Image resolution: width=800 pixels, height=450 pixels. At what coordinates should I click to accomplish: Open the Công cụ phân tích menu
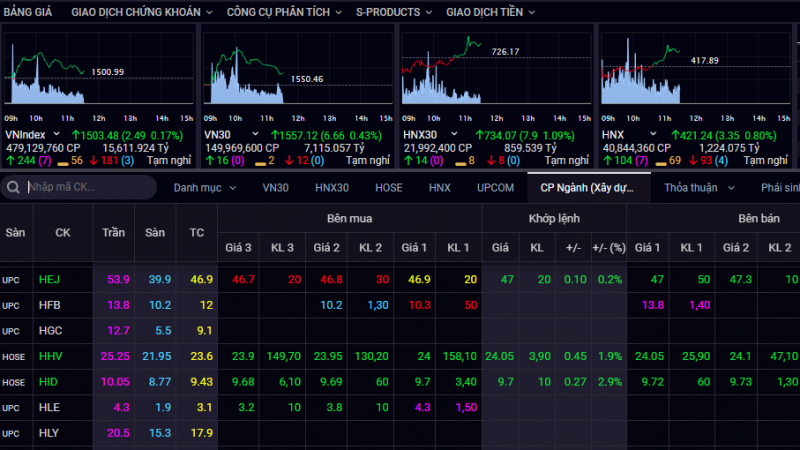[x=284, y=12]
